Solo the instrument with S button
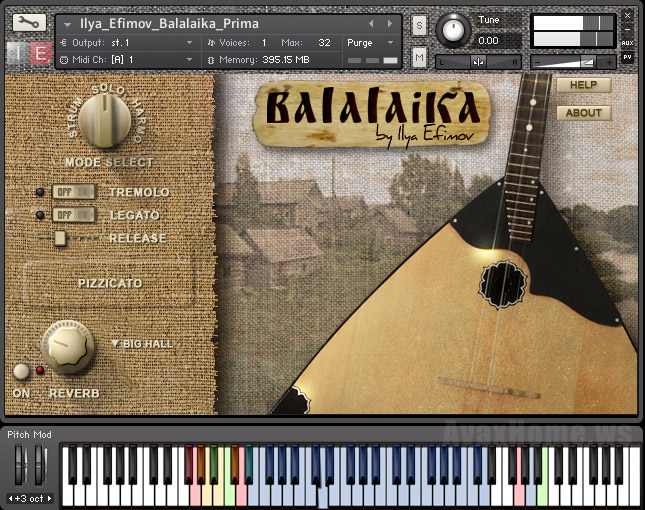This screenshot has width=645, height=510. [x=419, y=26]
